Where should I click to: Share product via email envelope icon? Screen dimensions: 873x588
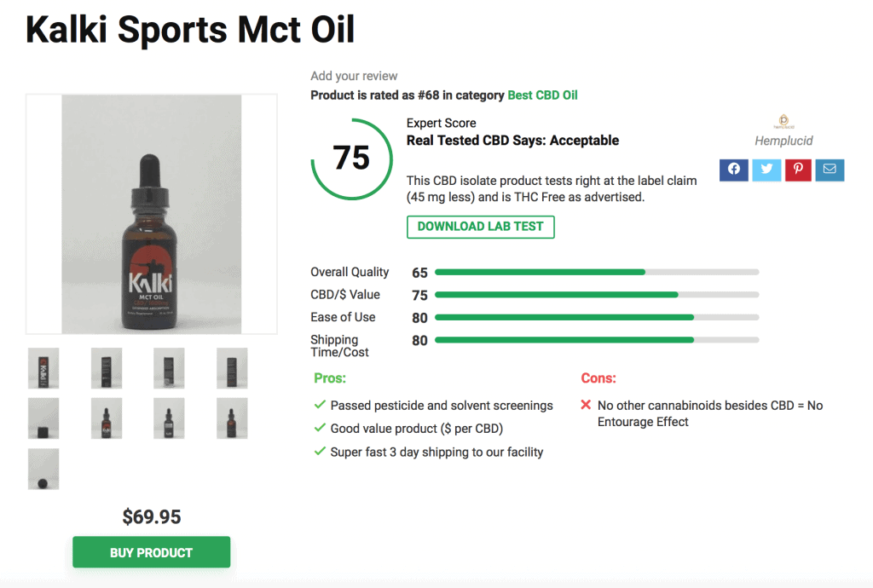[829, 170]
